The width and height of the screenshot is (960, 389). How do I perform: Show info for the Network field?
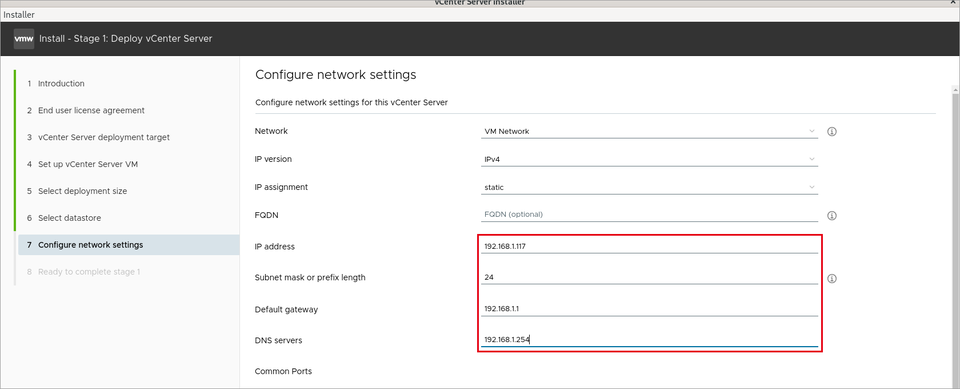[831, 132]
